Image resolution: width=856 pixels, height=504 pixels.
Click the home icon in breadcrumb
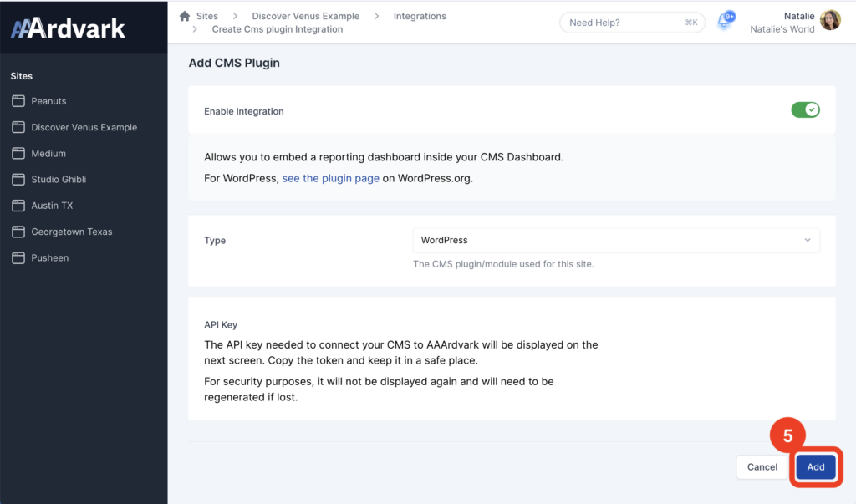point(185,16)
